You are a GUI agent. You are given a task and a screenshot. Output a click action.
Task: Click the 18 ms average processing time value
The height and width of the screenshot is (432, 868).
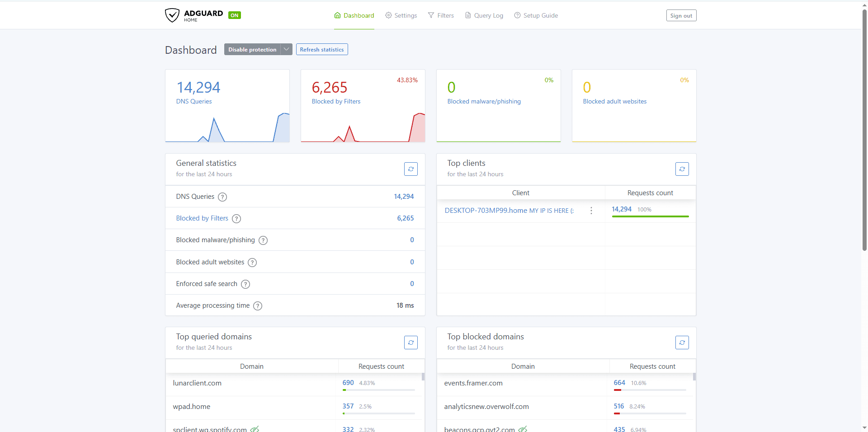tap(405, 305)
